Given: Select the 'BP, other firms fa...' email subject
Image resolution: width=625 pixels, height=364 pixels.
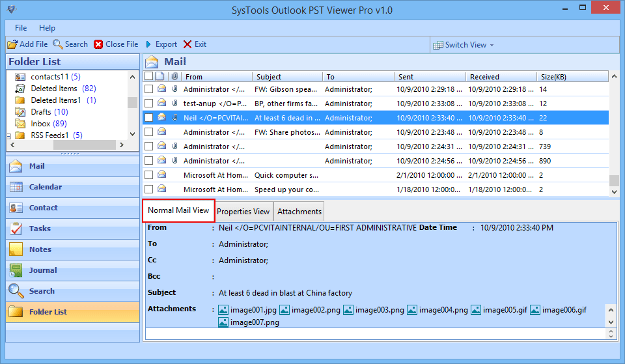Looking at the screenshot, I should [286, 104].
